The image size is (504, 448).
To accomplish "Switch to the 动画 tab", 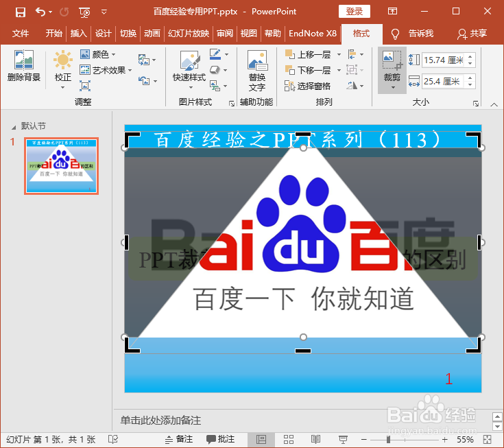I will point(152,34).
